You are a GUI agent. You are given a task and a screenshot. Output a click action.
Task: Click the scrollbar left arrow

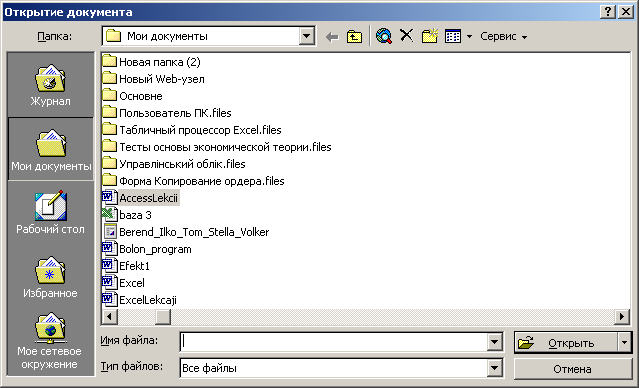(110, 316)
